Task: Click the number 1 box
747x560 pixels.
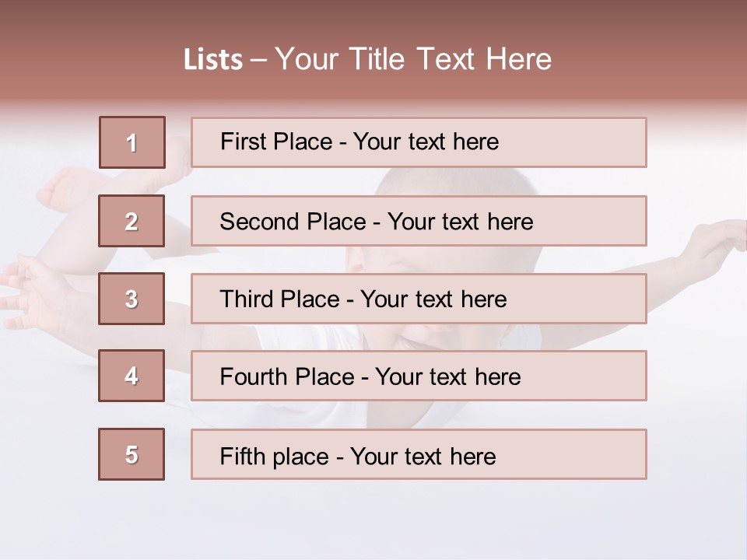Action: (x=132, y=142)
